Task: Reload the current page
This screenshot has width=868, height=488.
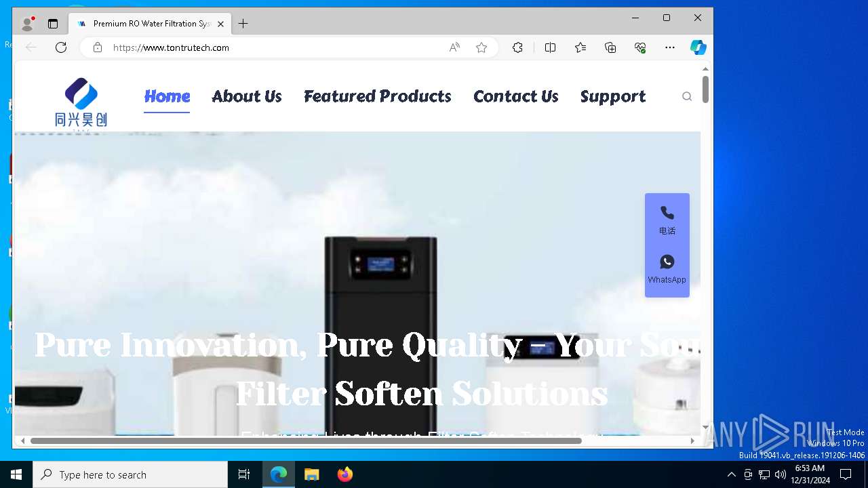Action: point(61,47)
